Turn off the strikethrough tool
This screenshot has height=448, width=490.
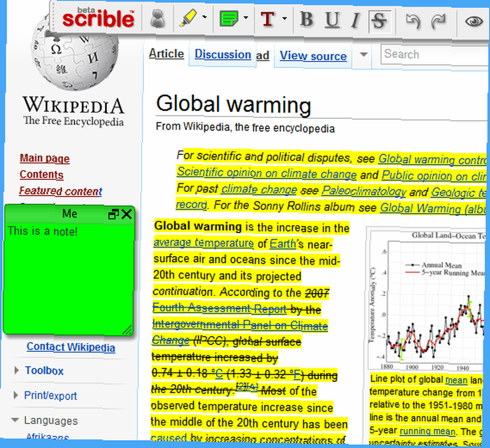click(x=380, y=21)
